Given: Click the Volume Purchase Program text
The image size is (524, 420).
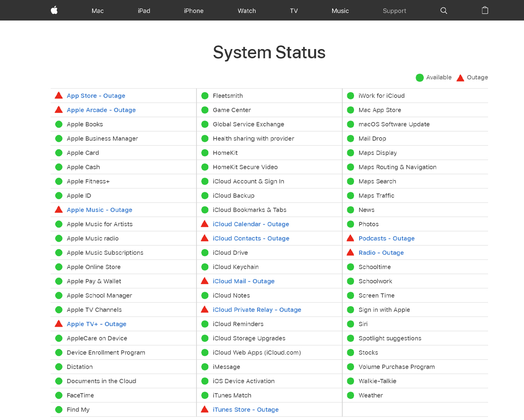Looking at the screenshot, I should click(397, 367).
